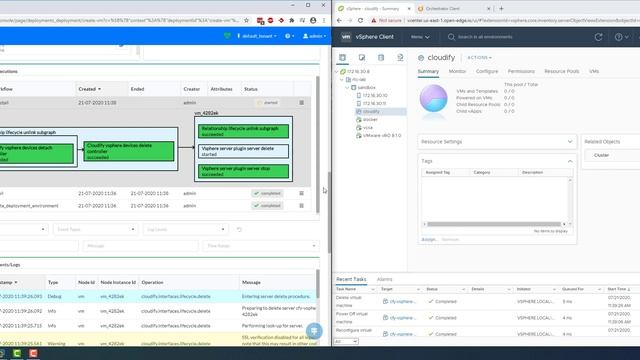The image size is (640, 360).
Task: Open the green taskbar application icon
Action: coord(17,353)
